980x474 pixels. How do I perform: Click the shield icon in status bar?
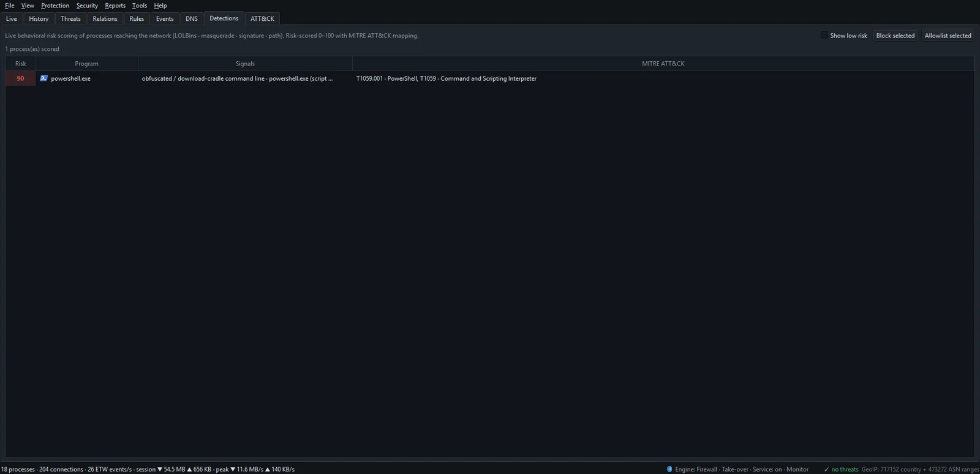[x=669, y=469]
